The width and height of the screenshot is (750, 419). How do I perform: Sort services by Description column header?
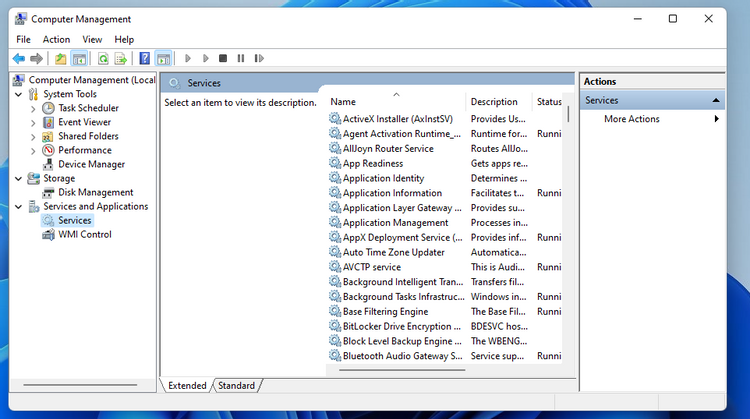(x=498, y=101)
